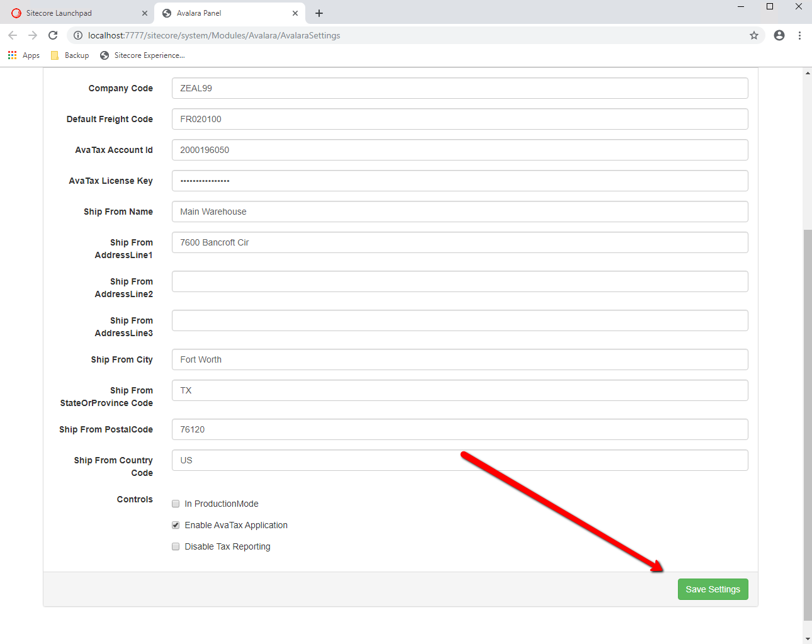812x644 pixels.
Task: Click the browser back arrow
Action: coord(13,35)
